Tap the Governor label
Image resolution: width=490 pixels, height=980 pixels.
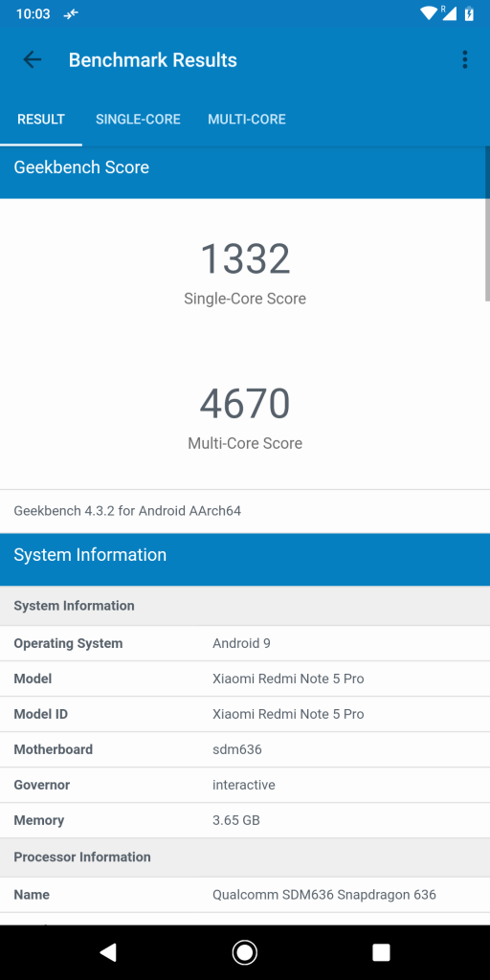pyautogui.click(x=42, y=785)
